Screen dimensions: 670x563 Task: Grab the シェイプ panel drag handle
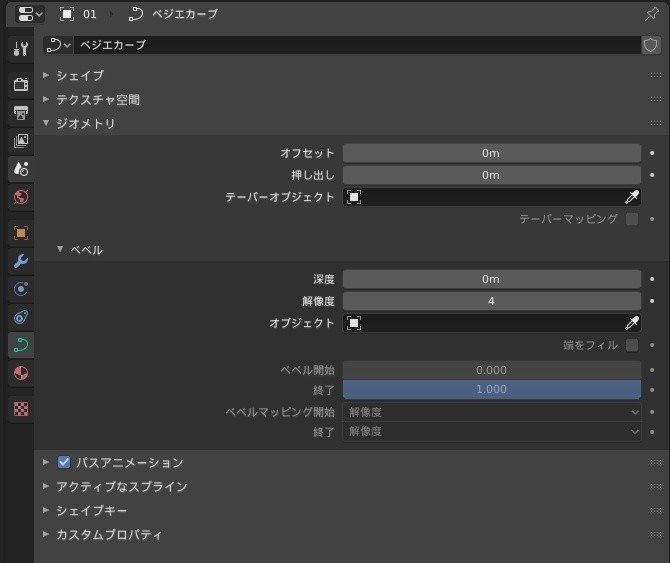[x=656, y=76]
